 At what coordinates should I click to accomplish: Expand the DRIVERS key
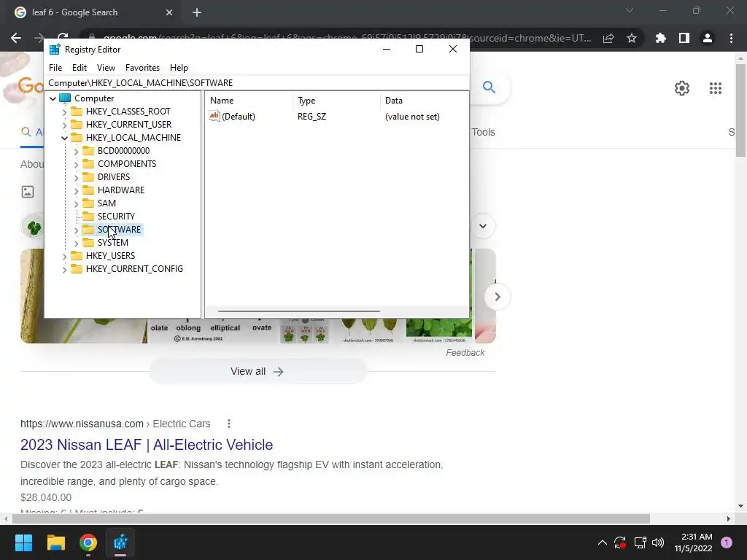(76, 178)
